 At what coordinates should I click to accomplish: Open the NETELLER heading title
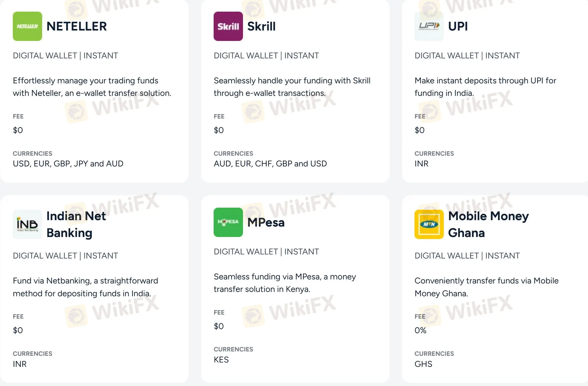(77, 26)
